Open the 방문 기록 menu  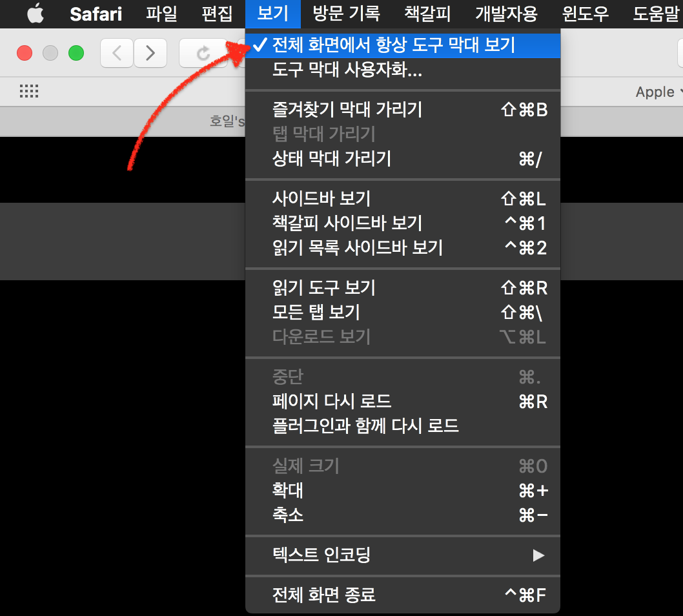tap(347, 14)
